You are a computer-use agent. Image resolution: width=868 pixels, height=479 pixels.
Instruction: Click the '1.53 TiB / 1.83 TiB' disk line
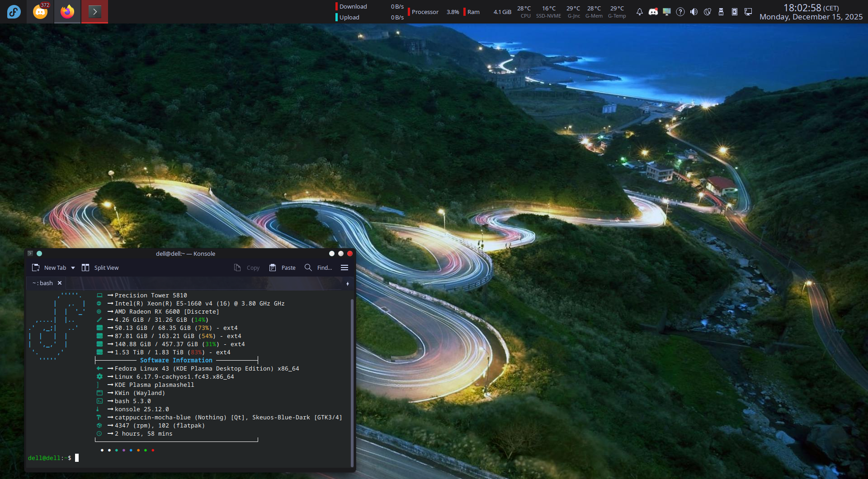point(173,352)
